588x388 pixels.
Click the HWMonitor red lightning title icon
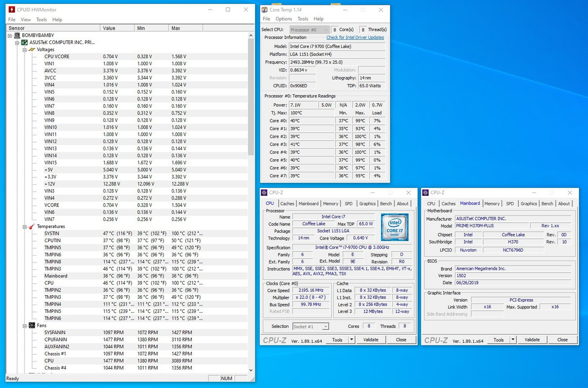coord(12,9)
